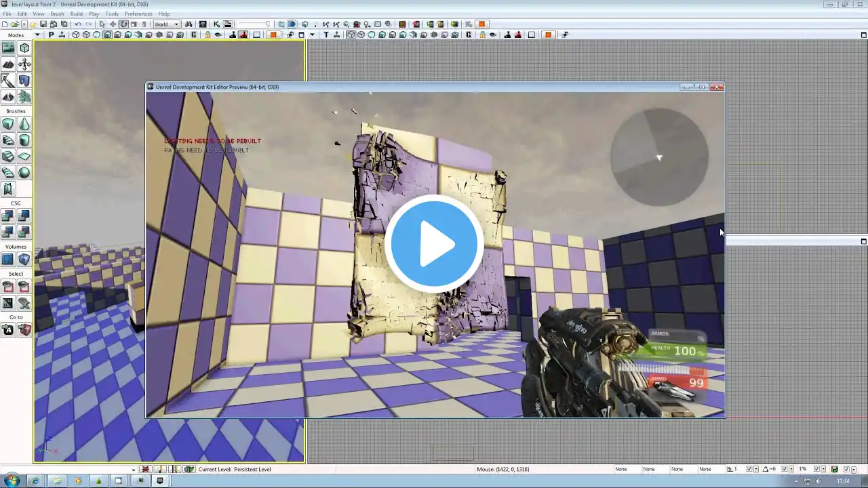This screenshot has width=868, height=488.
Task: Open the World coordinate system dropdown
Action: pyautogui.click(x=166, y=24)
